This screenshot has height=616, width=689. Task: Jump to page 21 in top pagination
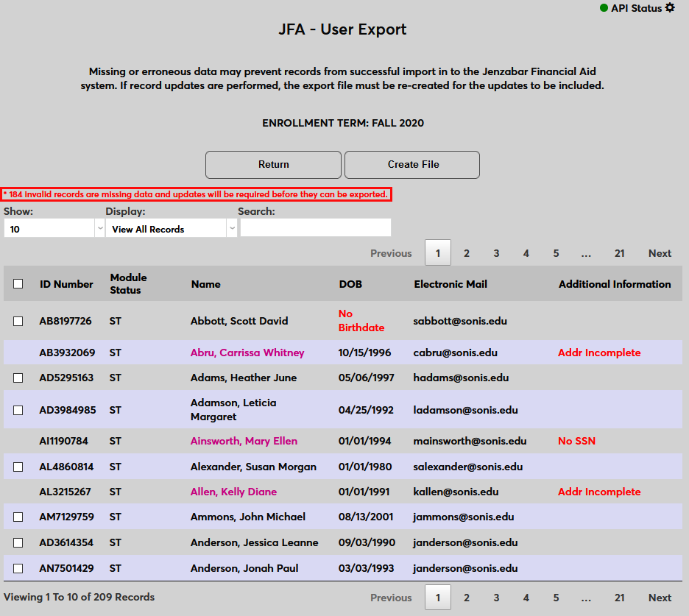[619, 253]
